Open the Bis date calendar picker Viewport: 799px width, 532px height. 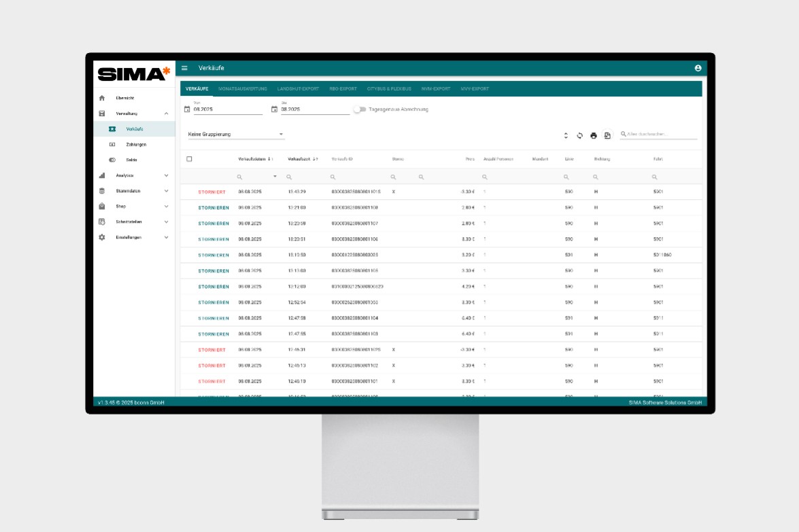click(274, 109)
